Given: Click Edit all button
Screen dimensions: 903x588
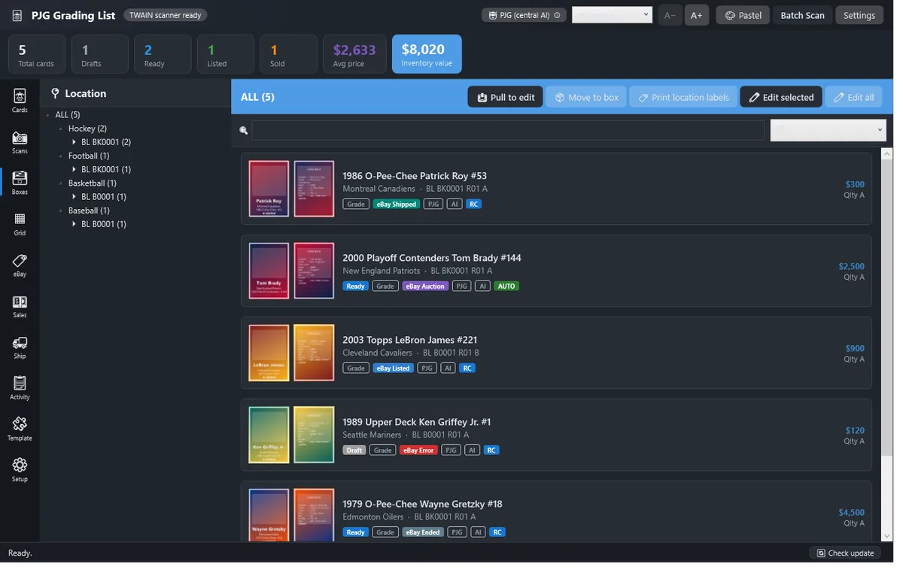Looking at the screenshot, I should [x=853, y=97].
